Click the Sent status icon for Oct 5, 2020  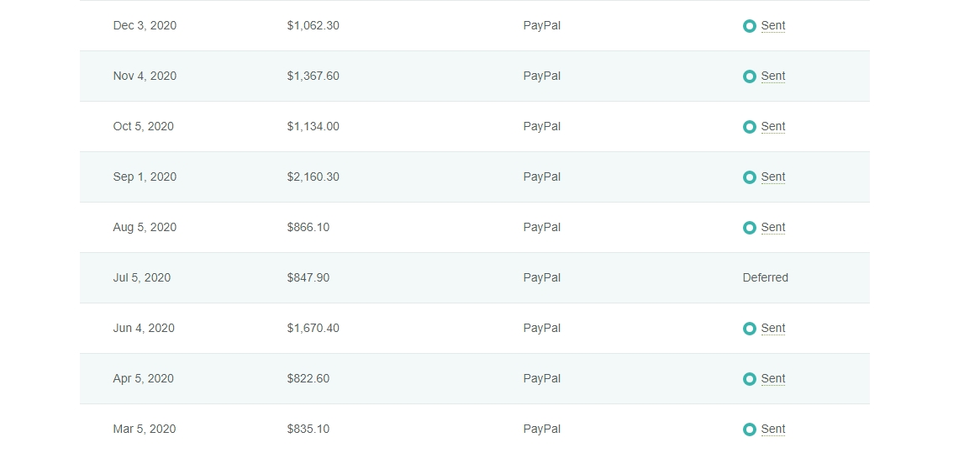click(750, 127)
